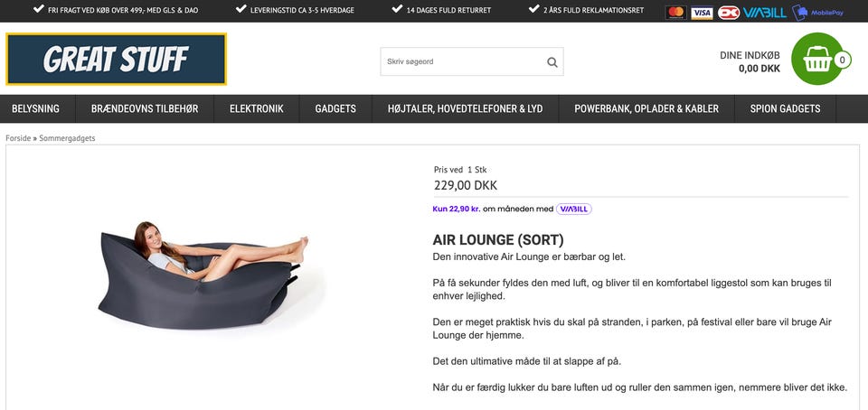Click the search magnifier icon
Screen dimensions: 868x410
click(552, 62)
